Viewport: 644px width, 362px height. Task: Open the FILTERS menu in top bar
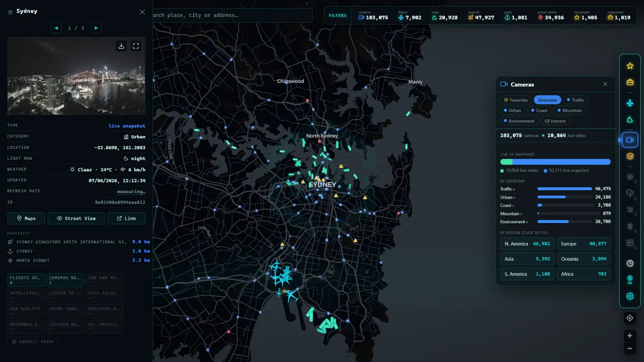(337, 16)
